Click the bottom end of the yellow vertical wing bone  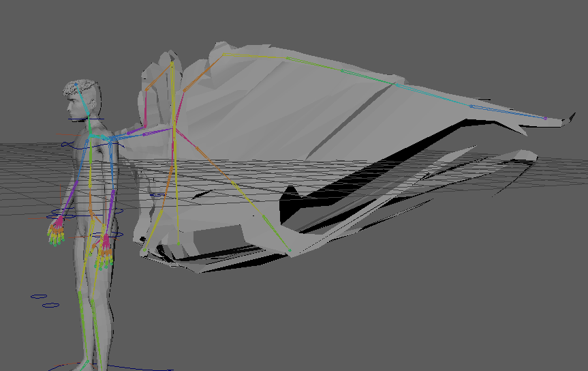(x=178, y=243)
